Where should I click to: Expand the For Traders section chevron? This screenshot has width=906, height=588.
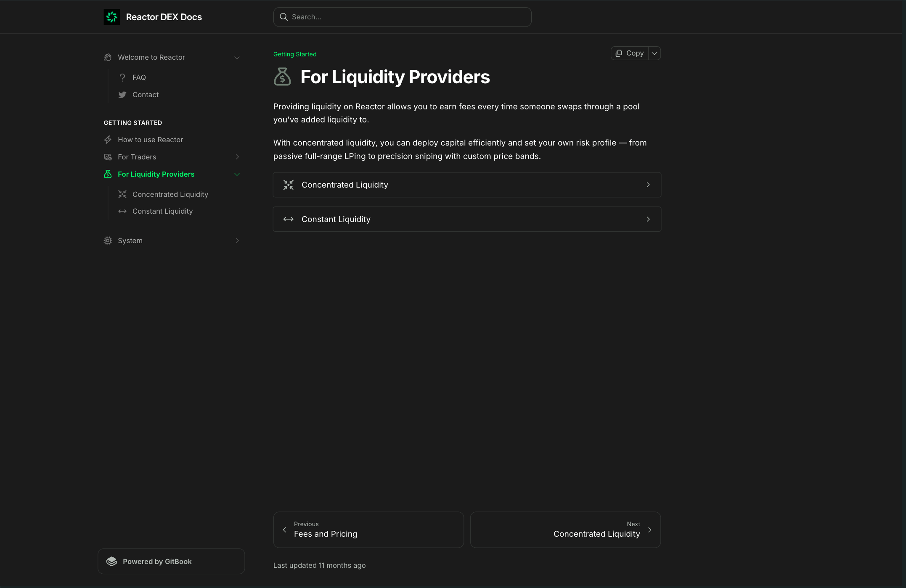point(237,157)
